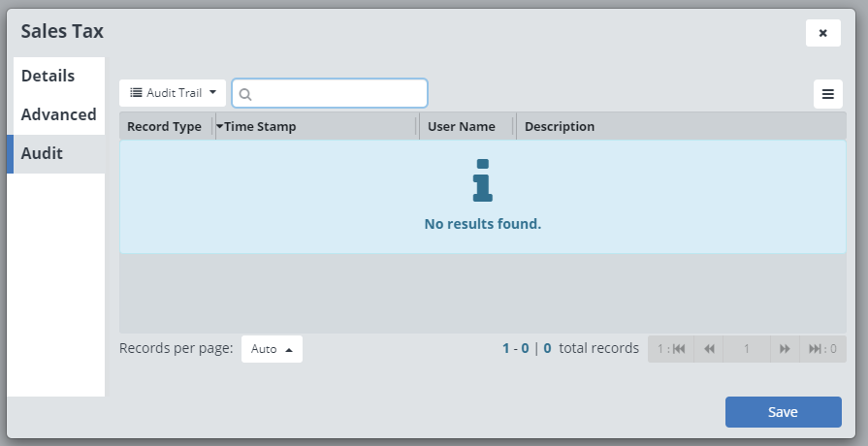868x446 pixels.
Task: Click the current page number field
Action: pyautogui.click(x=747, y=349)
